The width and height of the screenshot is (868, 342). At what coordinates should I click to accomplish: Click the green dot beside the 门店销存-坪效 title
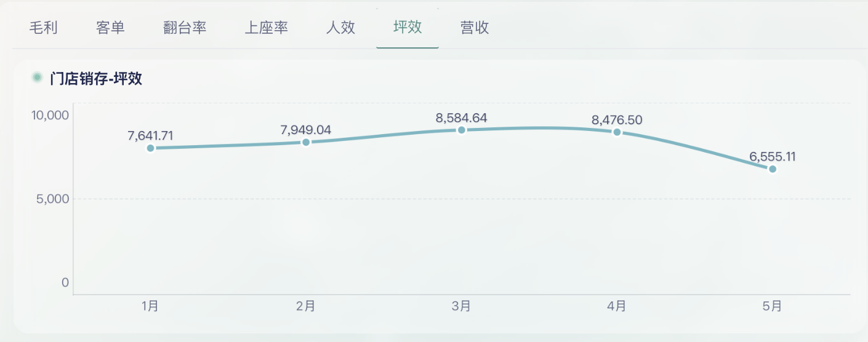37,78
